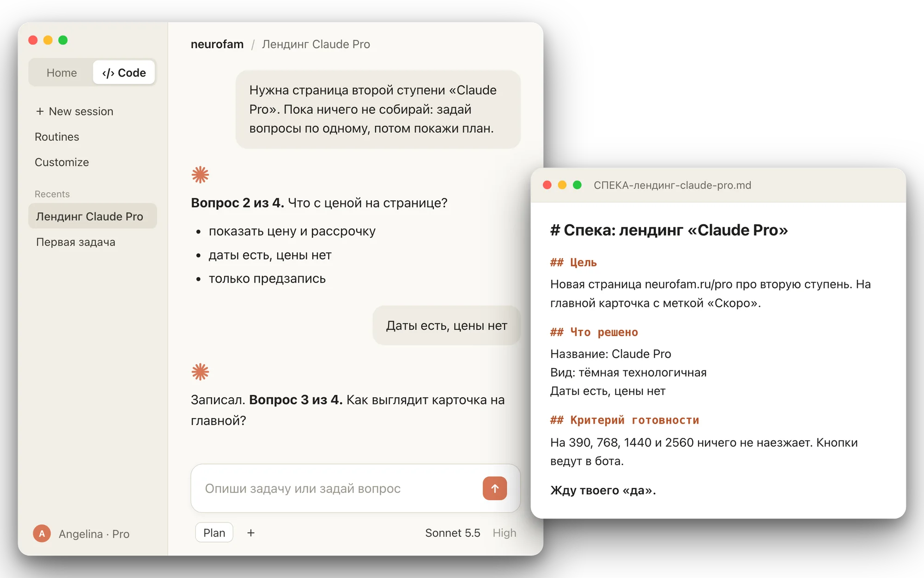Change the High effort setting
Screen dimensions: 924x578
[x=505, y=533]
